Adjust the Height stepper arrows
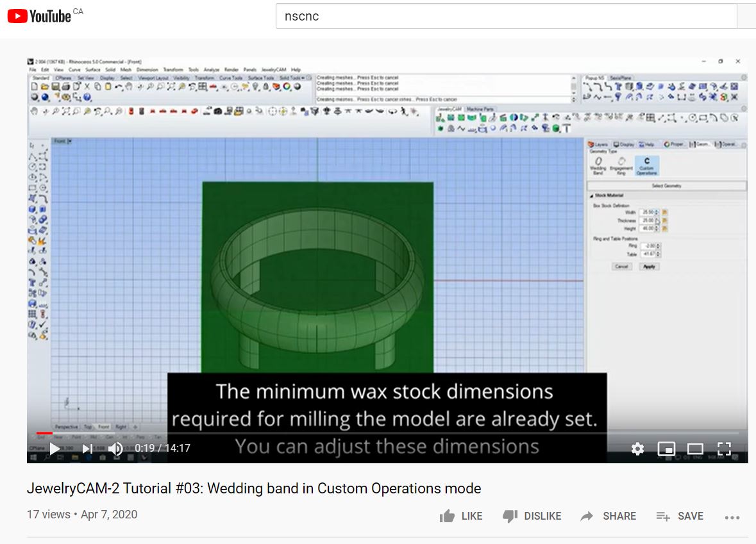 657,228
